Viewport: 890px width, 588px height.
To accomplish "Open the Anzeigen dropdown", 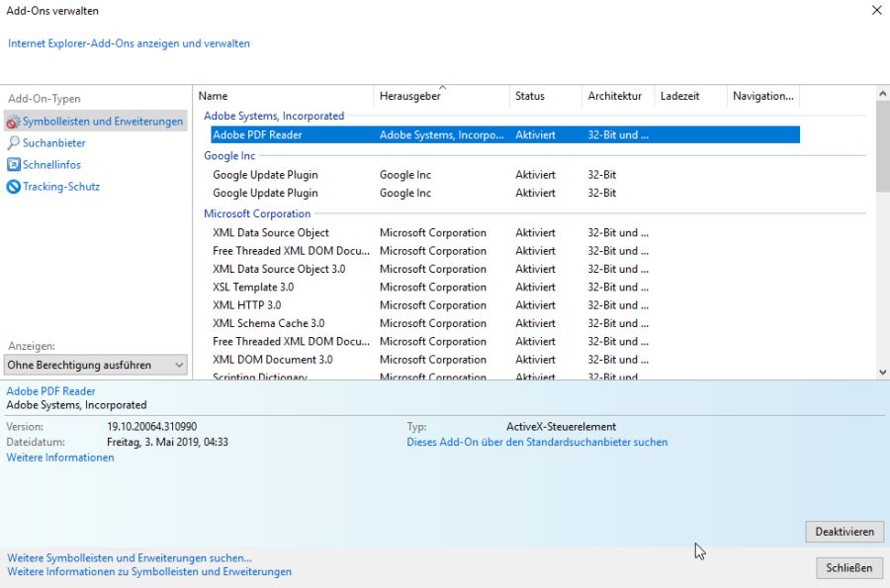I will click(x=95, y=366).
